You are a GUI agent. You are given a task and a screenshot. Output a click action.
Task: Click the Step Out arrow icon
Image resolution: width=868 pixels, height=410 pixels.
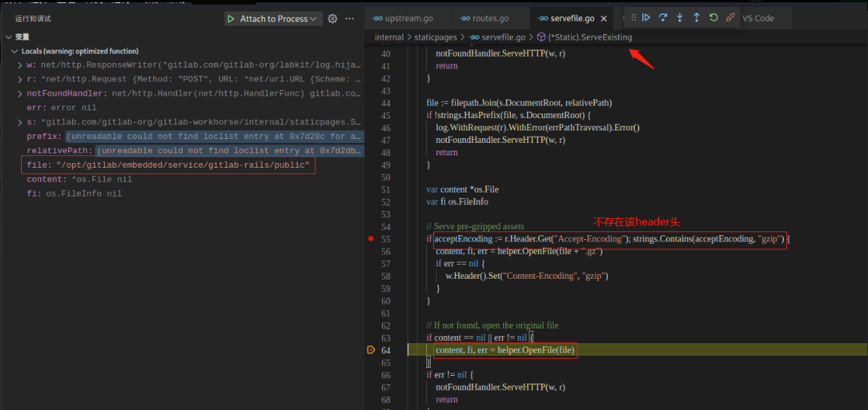[x=696, y=18]
